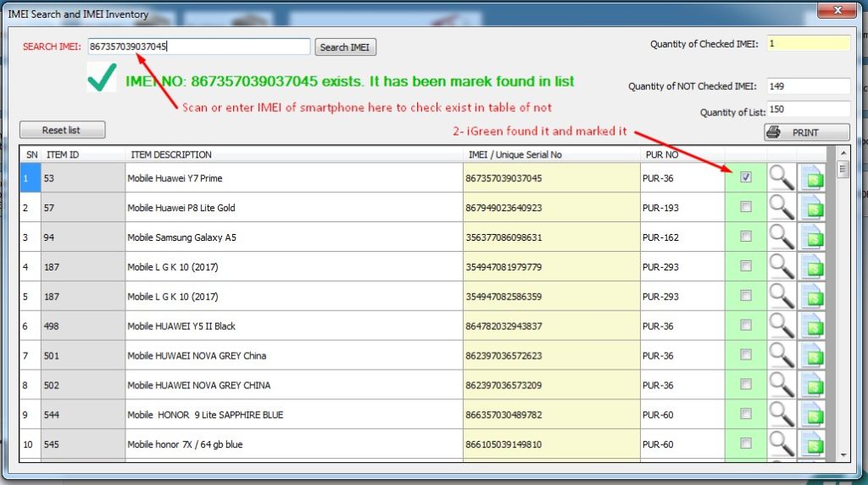Check the HUAWEI Y5 II Black checkbox
Viewport: 868px width, 485px height.
click(746, 325)
